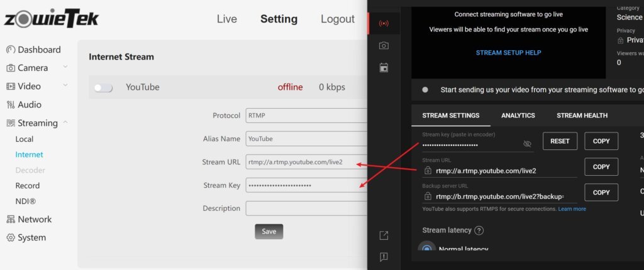The image size is (644, 270).
Task: Open the Stream Setup Help link
Action: click(508, 53)
